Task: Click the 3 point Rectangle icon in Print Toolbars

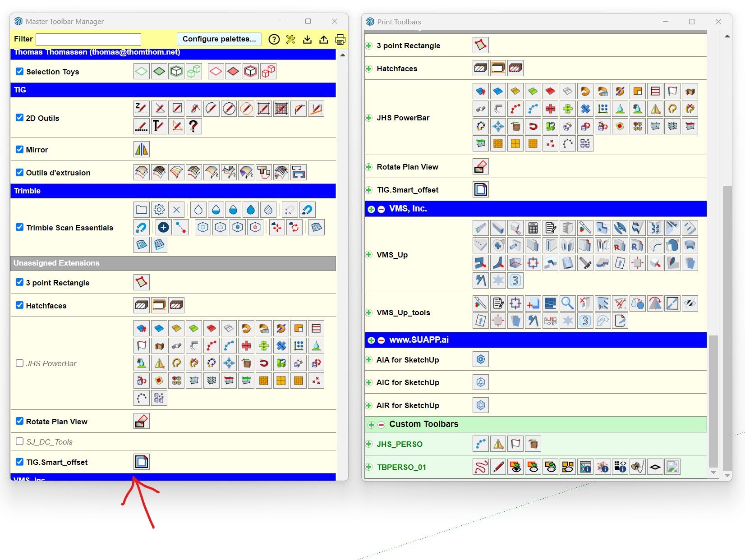Action: [x=481, y=45]
